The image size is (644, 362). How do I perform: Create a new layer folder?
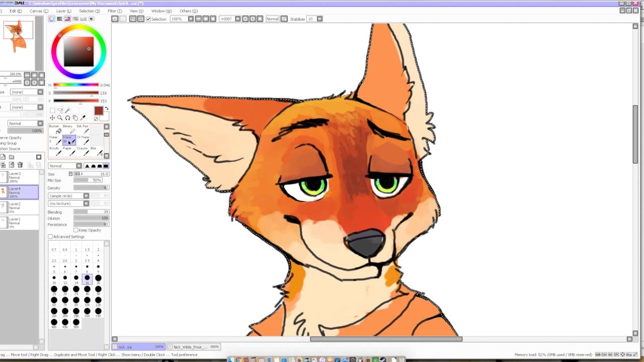pos(12,157)
